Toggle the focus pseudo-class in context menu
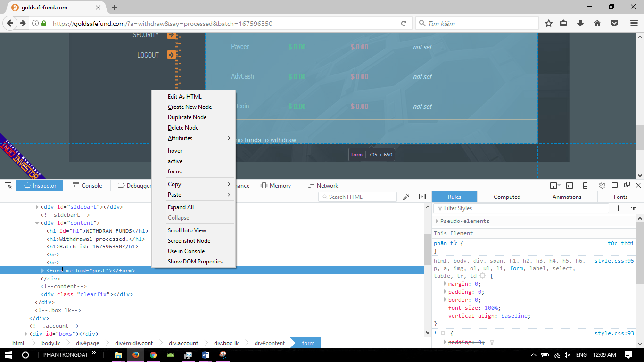644x362 pixels. pyautogui.click(x=174, y=172)
